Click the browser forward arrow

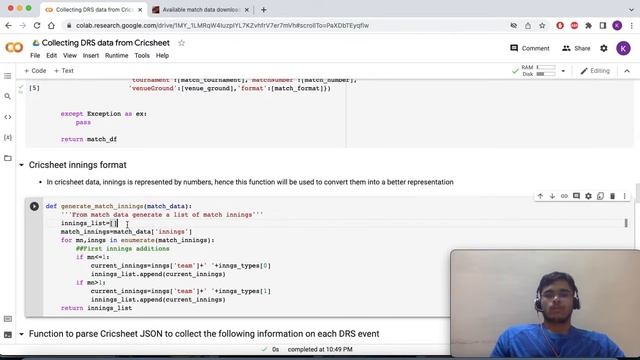(23, 25)
